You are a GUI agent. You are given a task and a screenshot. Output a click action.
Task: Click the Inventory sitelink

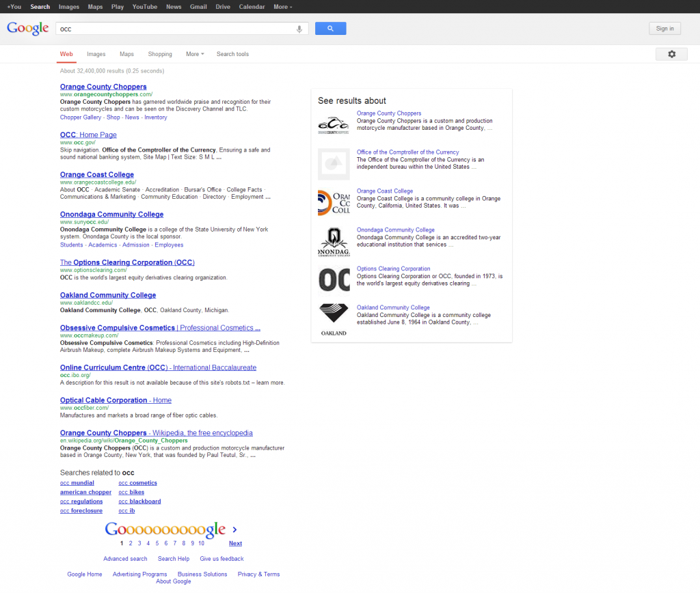[x=156, y=118]
